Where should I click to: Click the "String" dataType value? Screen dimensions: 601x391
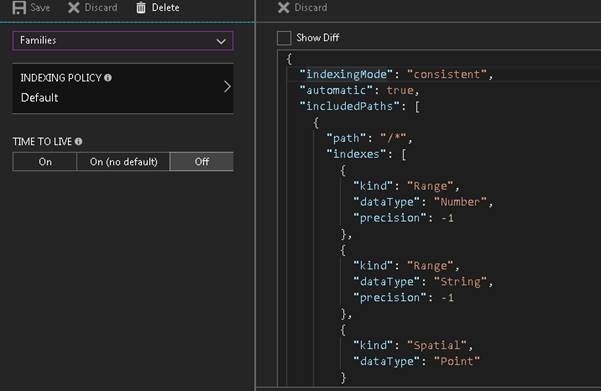[x=460, y=282]
